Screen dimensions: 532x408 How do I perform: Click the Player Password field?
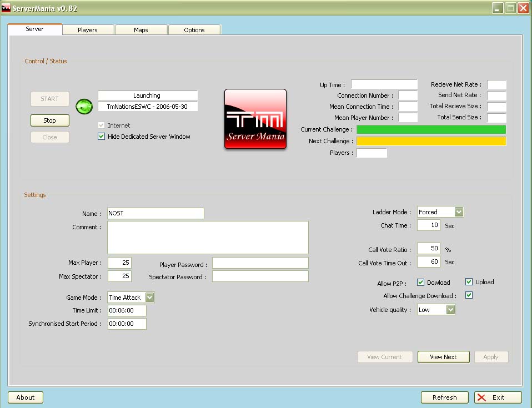click(260, 263)
